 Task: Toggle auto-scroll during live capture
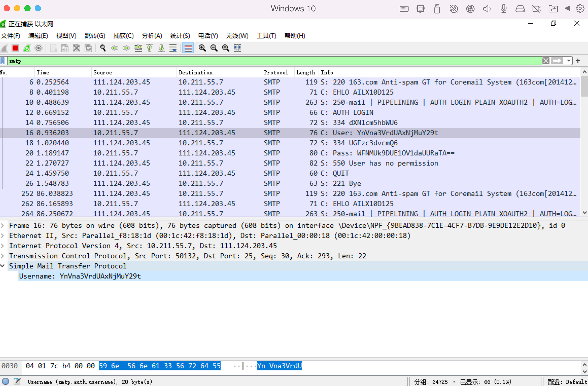173,48
